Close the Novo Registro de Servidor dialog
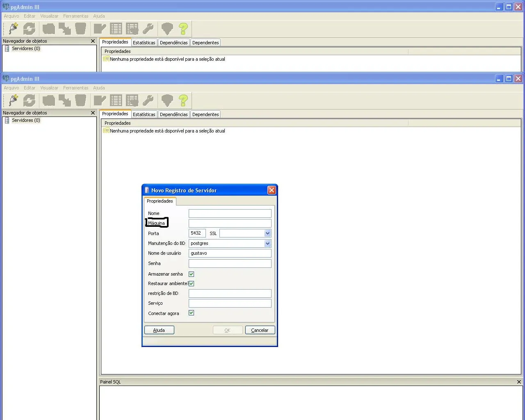This screenshot has height=420, width=525. pos(272,190)
